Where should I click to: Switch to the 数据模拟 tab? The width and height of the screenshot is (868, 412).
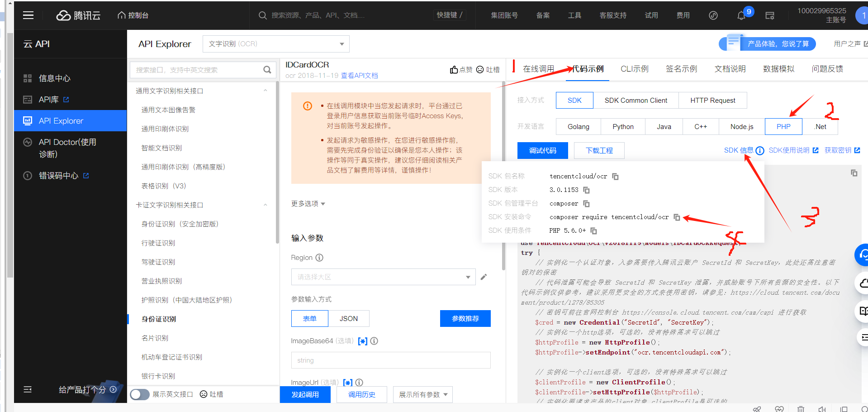click(778, 69)
